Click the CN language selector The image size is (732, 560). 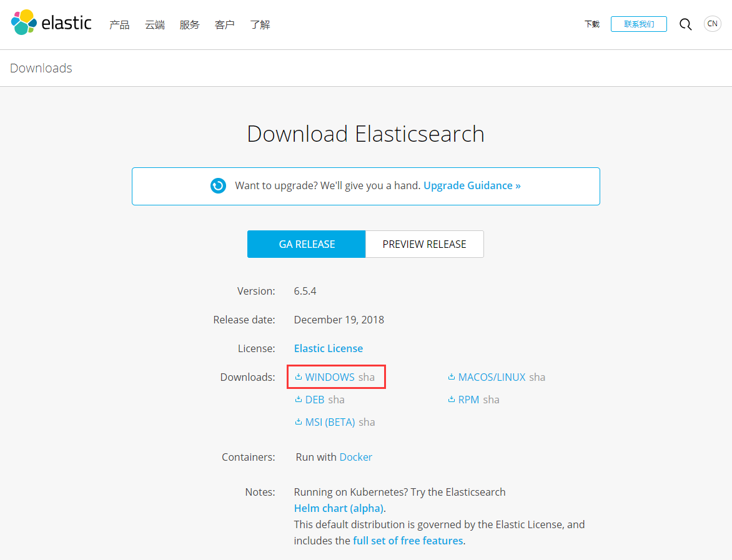pyautogui.click(x=712, y=24)
